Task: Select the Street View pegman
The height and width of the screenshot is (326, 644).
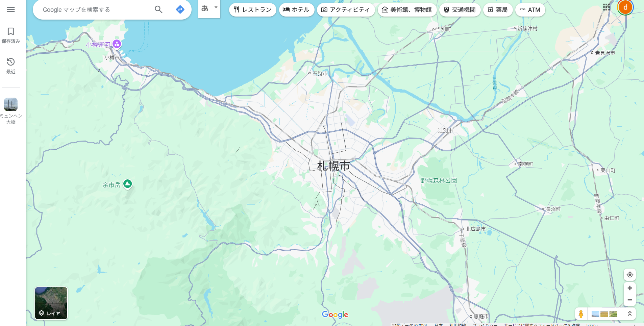Action: [581, 314]
